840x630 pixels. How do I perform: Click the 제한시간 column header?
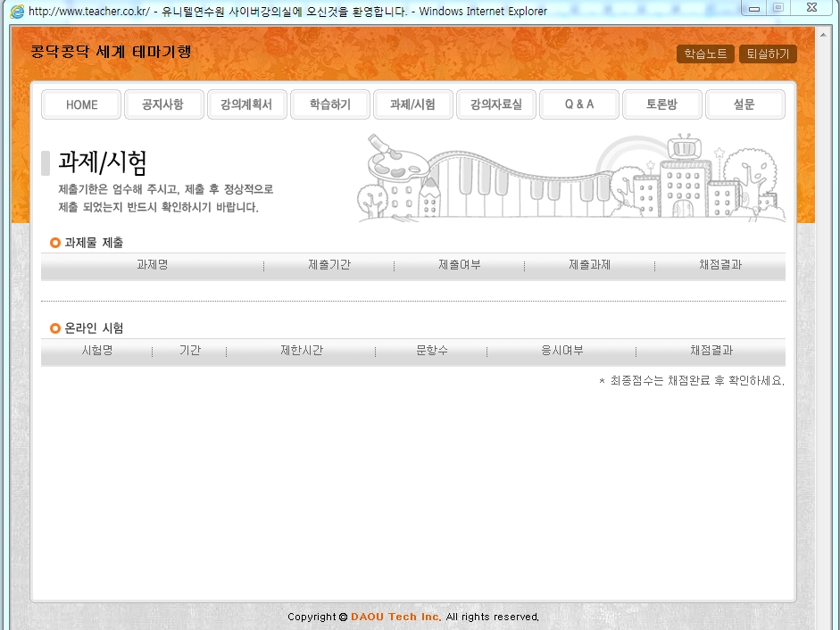(302, 351)
